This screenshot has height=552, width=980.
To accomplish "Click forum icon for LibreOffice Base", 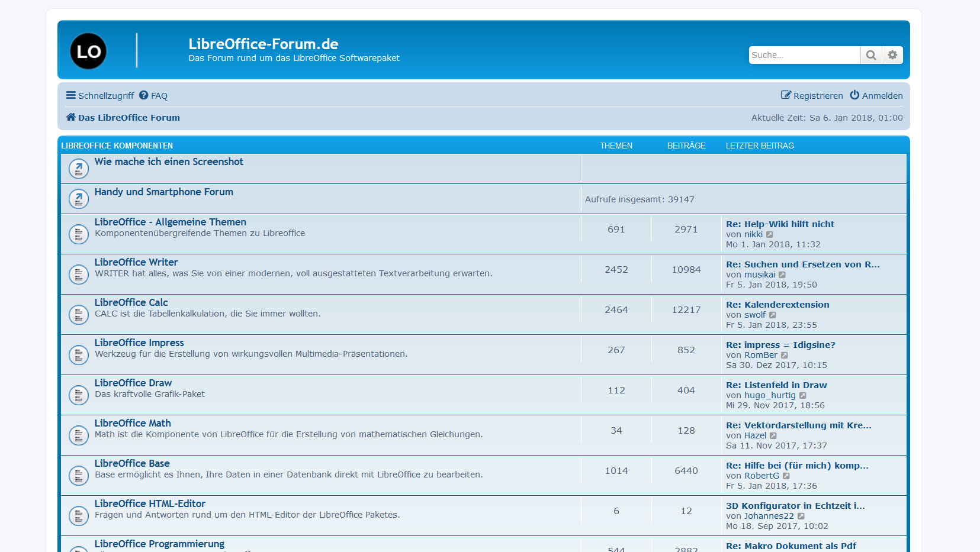I will 79,476.
